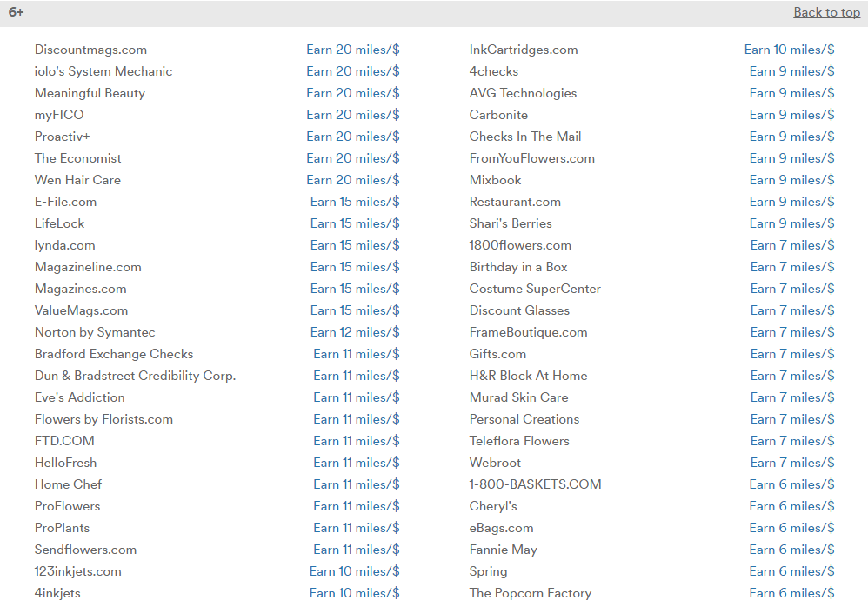Click Teleflora Flowers Earn 7 miles/$ link

tap(792, 441)
